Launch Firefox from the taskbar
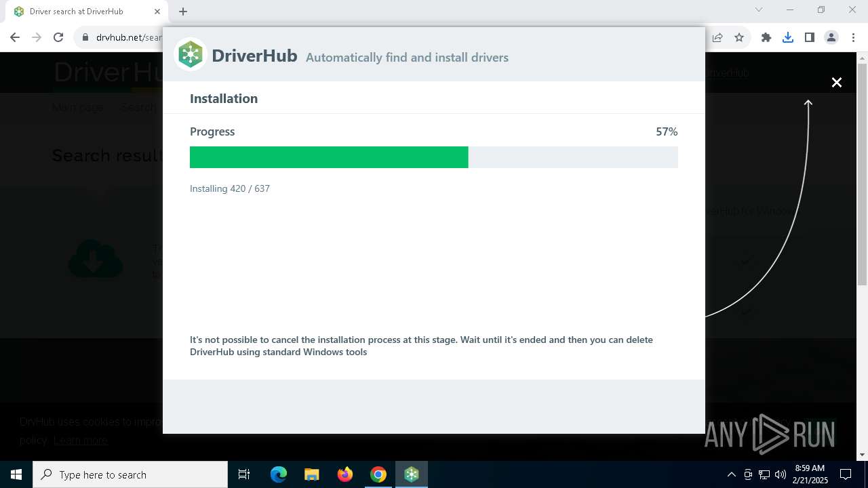Screen dimensions: 868x488 (x=345, y=474)
